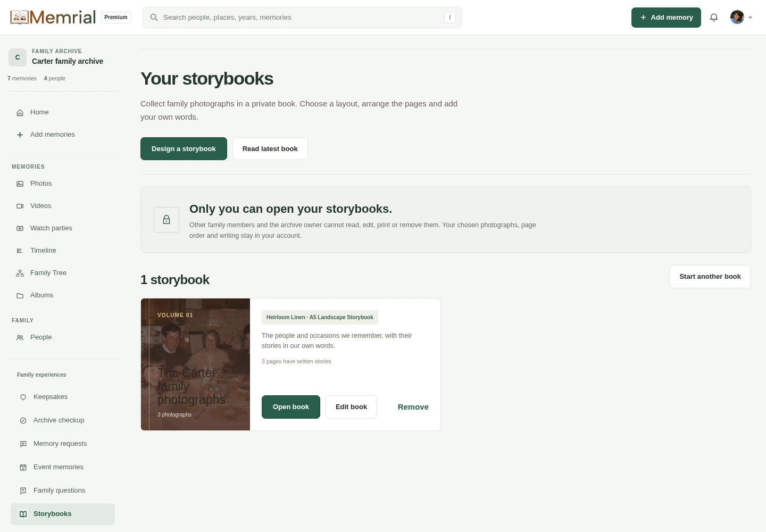Click Design a storybook

click(184, 149)
